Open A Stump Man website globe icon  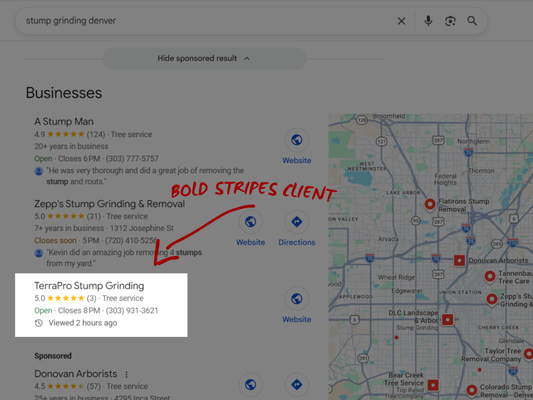(x=297, y=140)
